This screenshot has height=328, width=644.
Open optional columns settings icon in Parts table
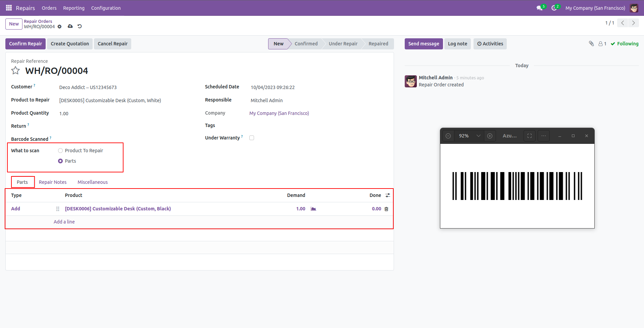388,195
